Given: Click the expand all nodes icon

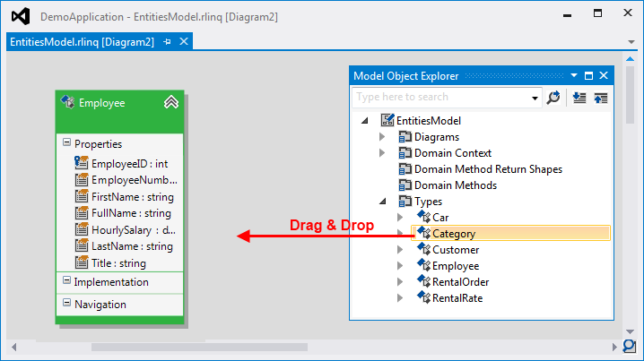Looking at the screenshot, I should pos(579,98).
